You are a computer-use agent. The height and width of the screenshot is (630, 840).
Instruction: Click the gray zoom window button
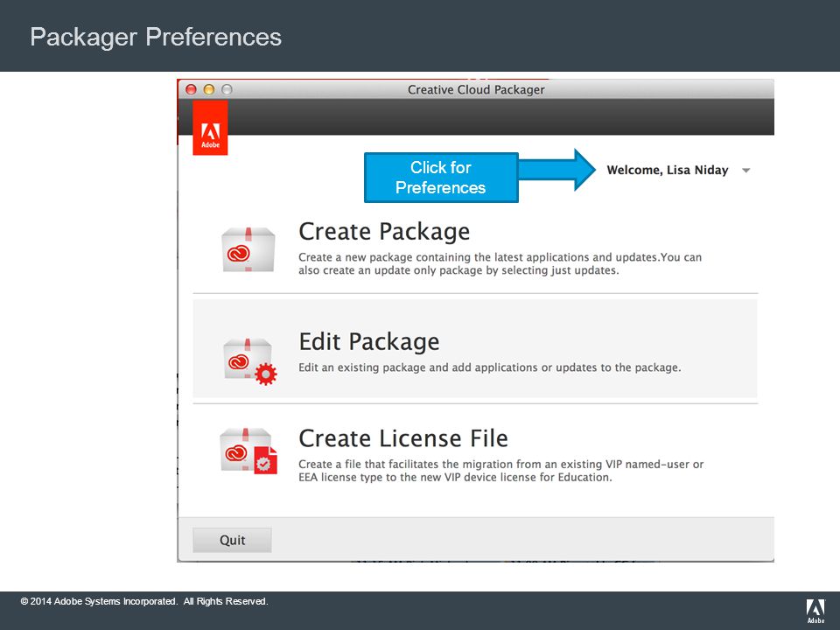tap(227, 89)
